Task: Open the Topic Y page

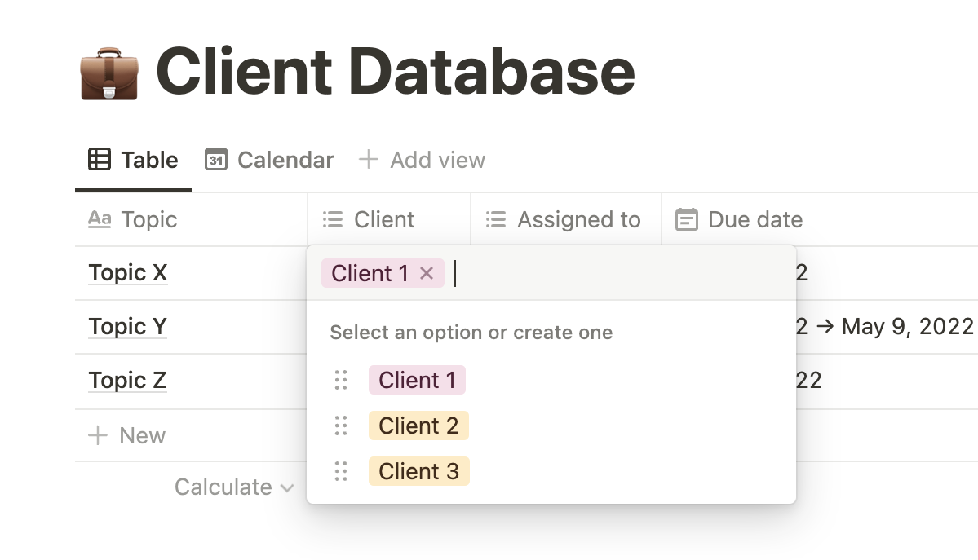Action: [x=127, y=327]
